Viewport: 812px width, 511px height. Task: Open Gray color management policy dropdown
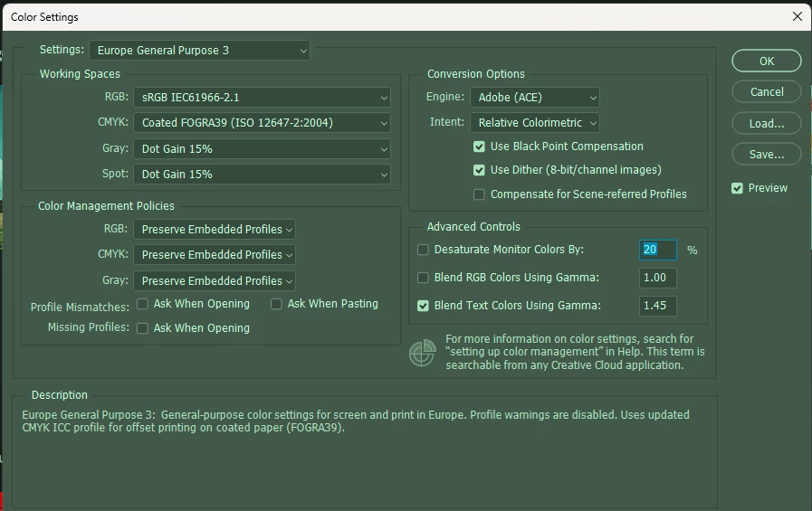(215, 281)
